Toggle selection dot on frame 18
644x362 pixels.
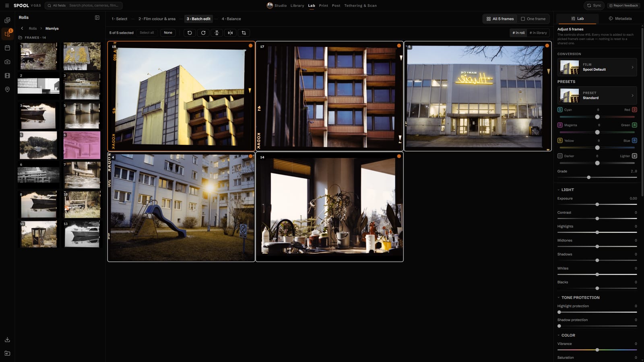250,45
